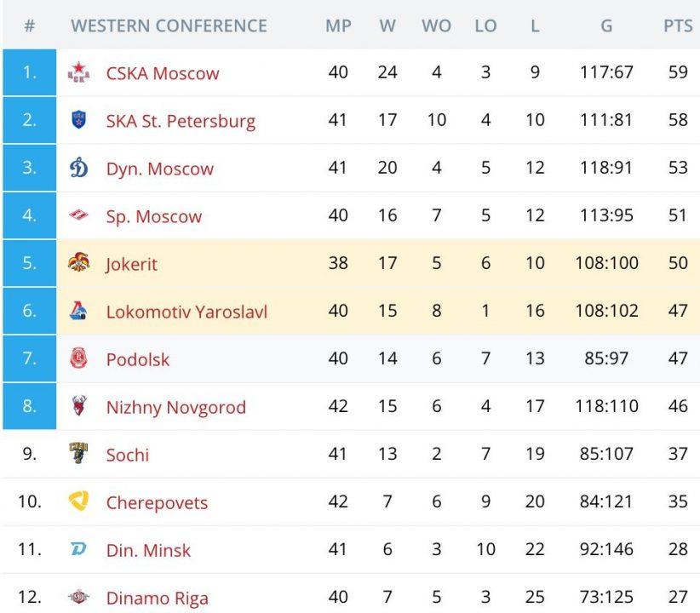Click the Western Conference header
The image size is (700, 613).
pos(169,26)
